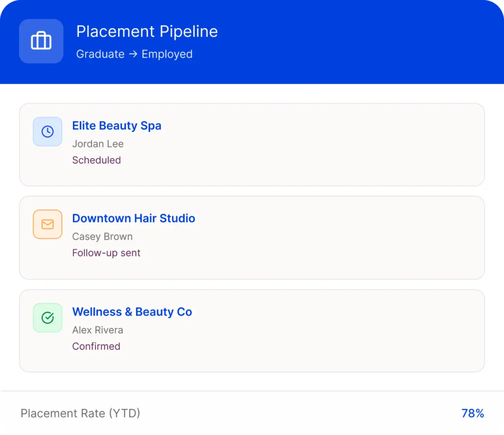Select candidate name Casey Brown
Image resolution: width=504 pixels, height=435 pixels.
click(102, 237)
